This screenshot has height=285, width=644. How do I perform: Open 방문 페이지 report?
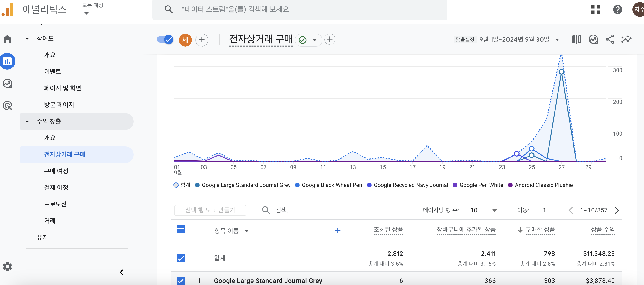pos(59,105)
